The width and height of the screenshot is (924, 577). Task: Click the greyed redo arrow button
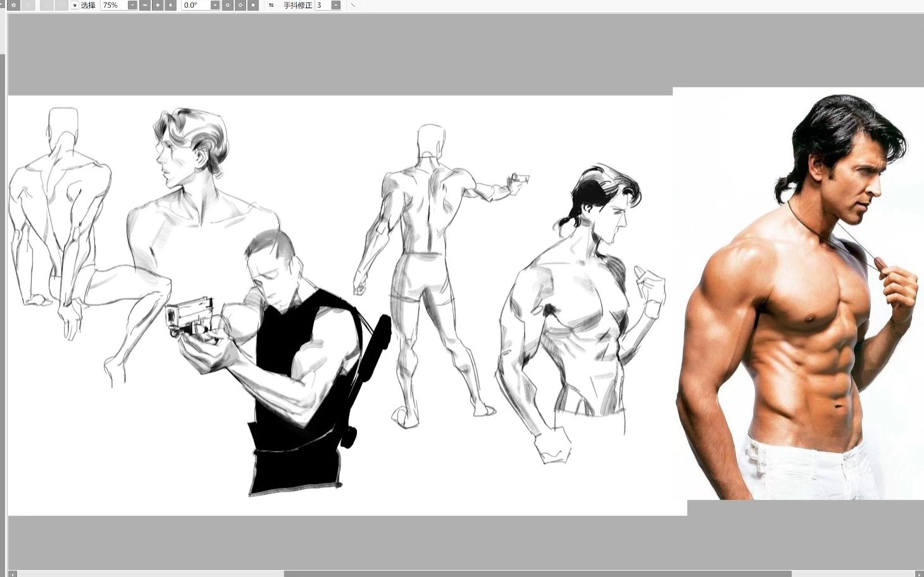point(28,5)
